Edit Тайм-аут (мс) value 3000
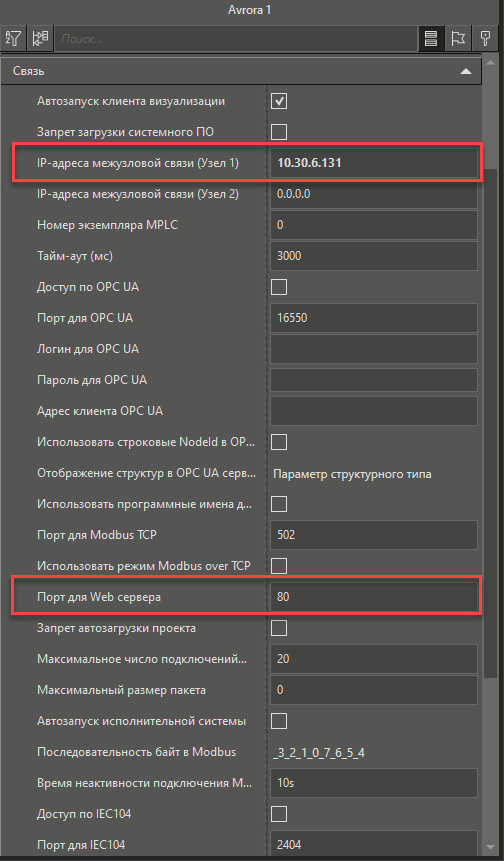 pos(374,256)
